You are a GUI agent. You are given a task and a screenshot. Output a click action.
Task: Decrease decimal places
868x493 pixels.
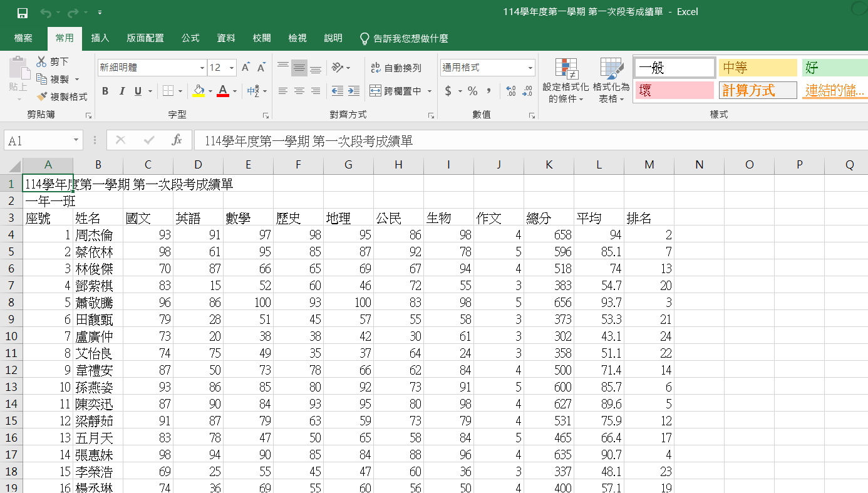click(527, 91)
